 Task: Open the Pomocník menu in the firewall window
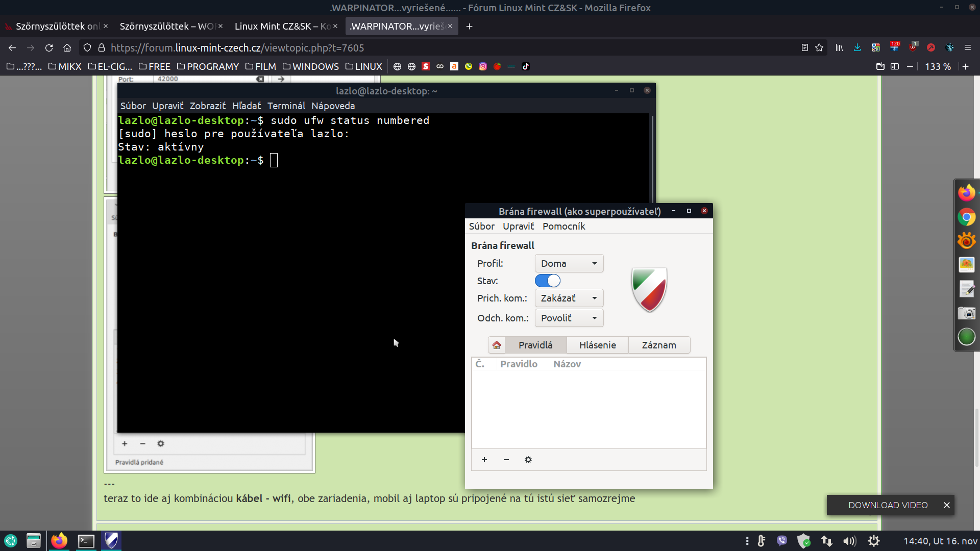[x=563, y=226]
